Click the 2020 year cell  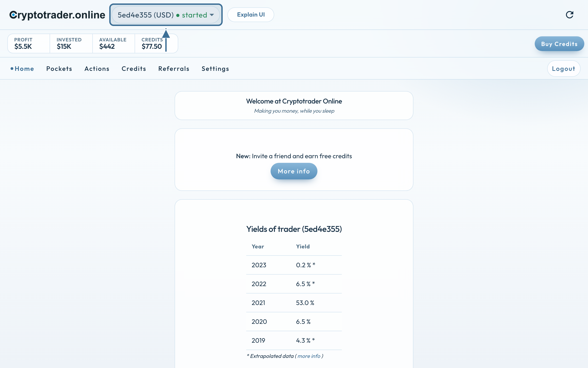[259, 322]
